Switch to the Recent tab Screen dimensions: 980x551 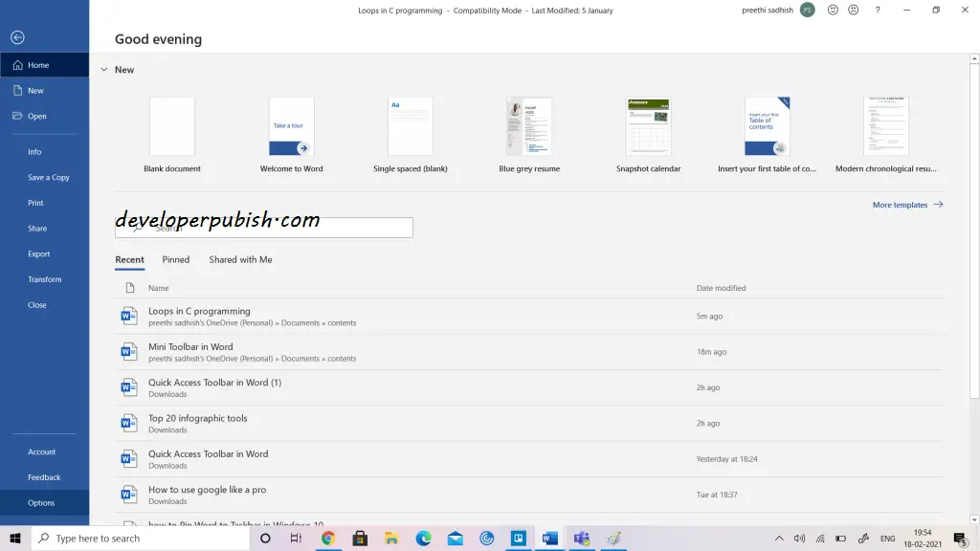(x=129, y=260)
